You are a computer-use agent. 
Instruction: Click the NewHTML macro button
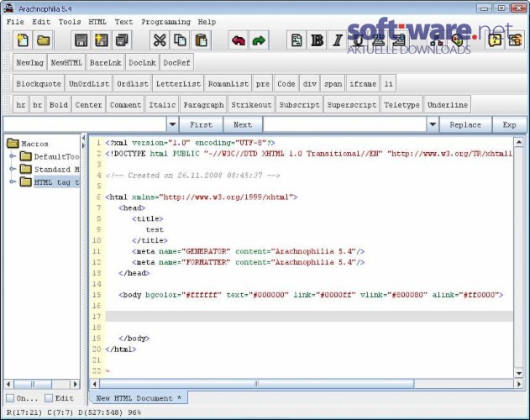point(66,62)
